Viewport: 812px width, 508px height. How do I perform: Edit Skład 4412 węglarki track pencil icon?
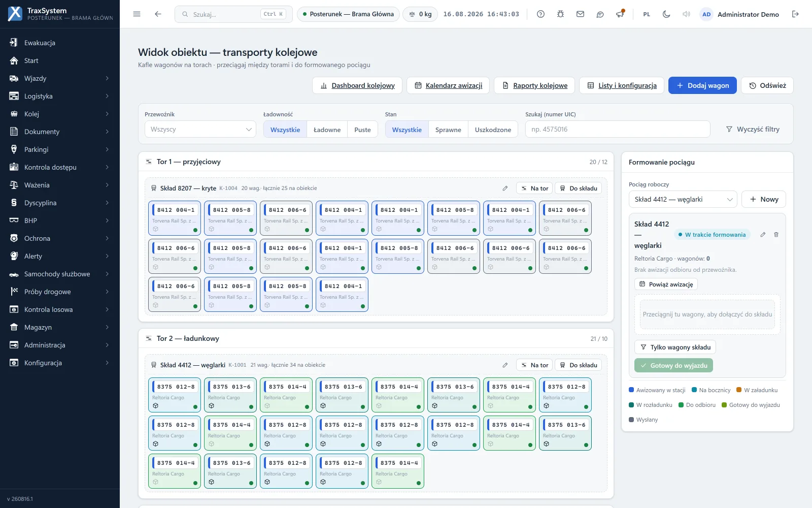(505, 365)
